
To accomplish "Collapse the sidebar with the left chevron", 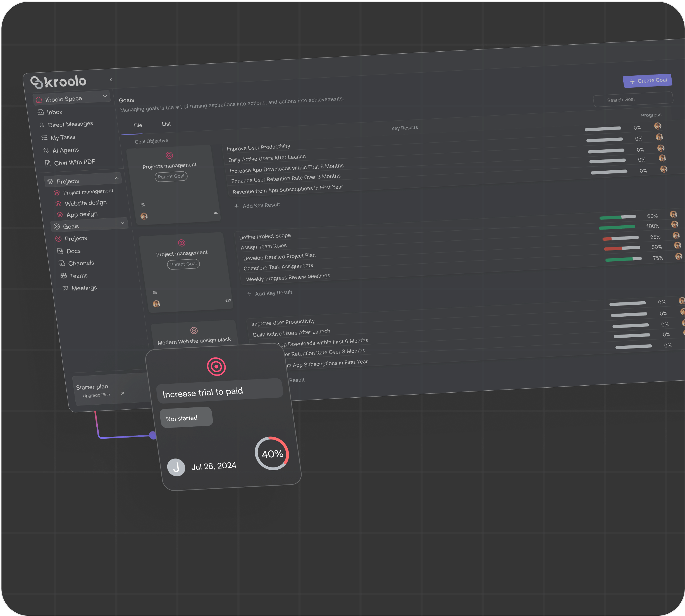I will point(111,80).
